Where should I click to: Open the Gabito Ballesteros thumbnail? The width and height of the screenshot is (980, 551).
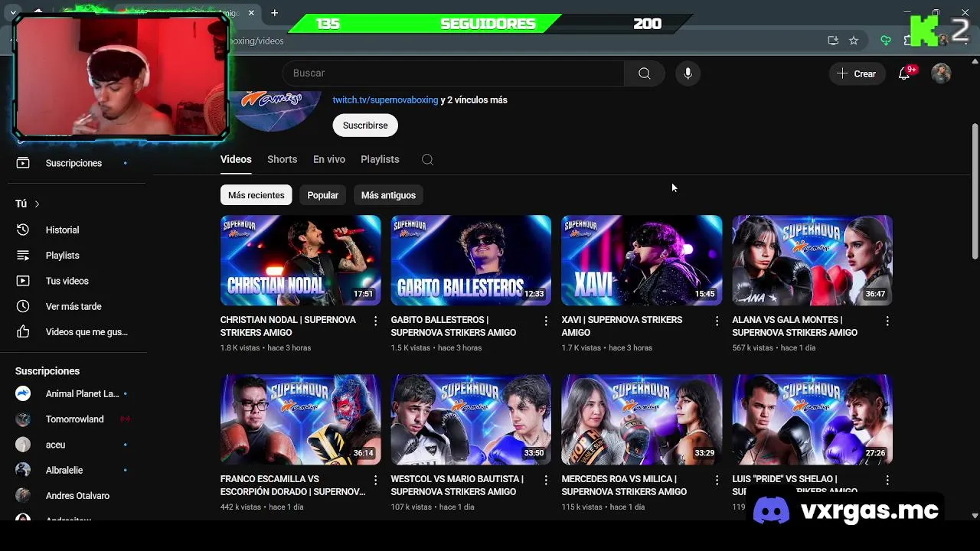point(471,260)
